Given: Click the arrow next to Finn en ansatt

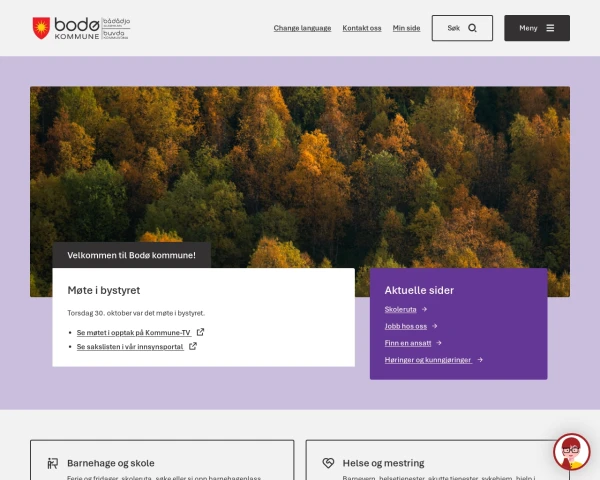Looking at the screenshot, I should pyautogui.click(x=439, y=343).
